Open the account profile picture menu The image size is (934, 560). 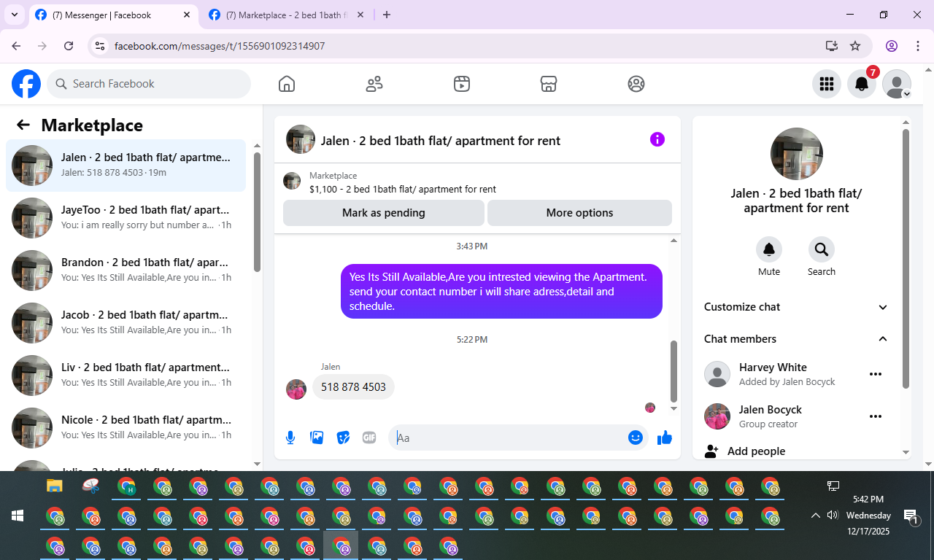pos(897,84)
